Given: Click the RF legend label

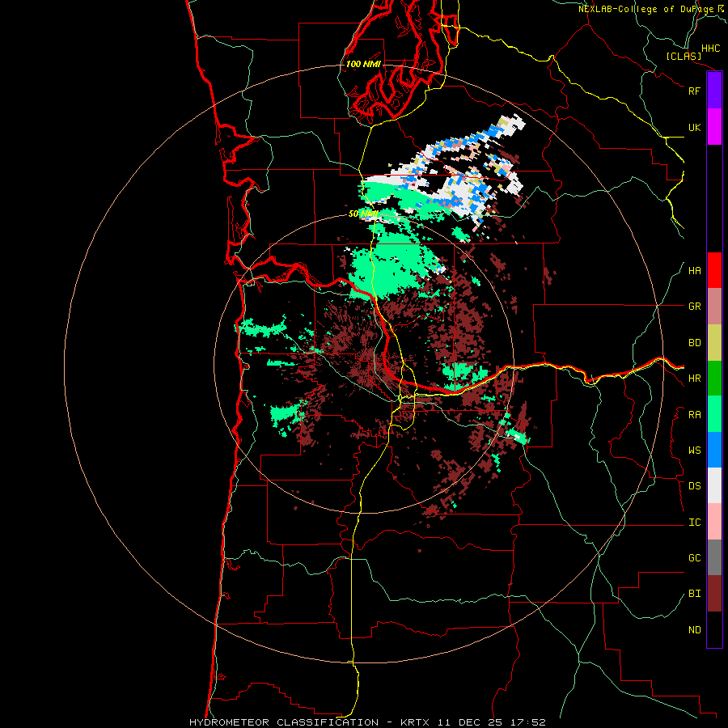Looking at the screenshot, I should tap(694, 91).
